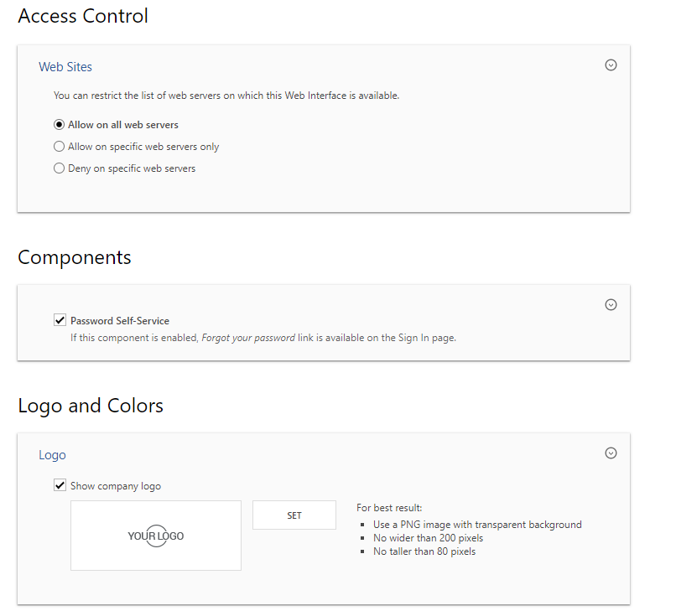
Task: Click the 'Allow on all web servers' label
Action: pos(122,125)
